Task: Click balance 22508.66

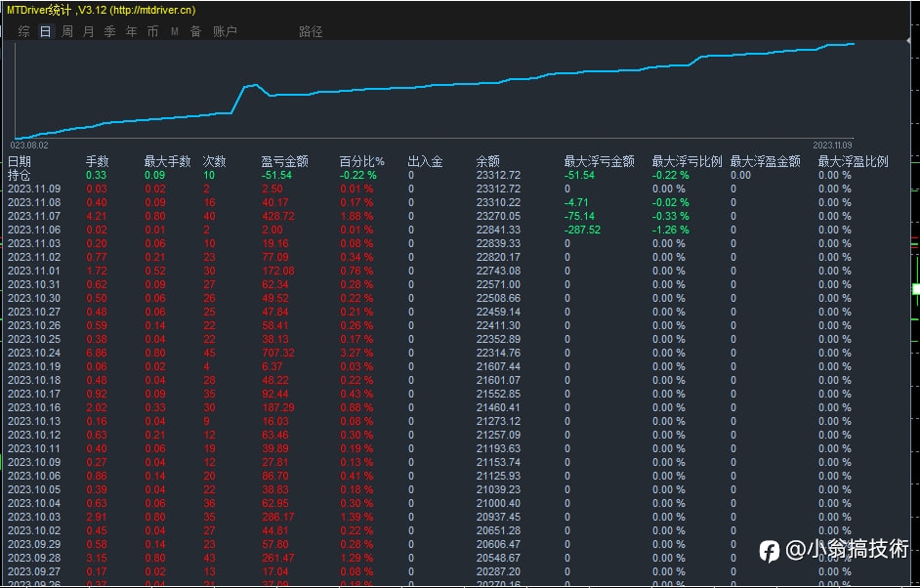Action: [498, 298]
